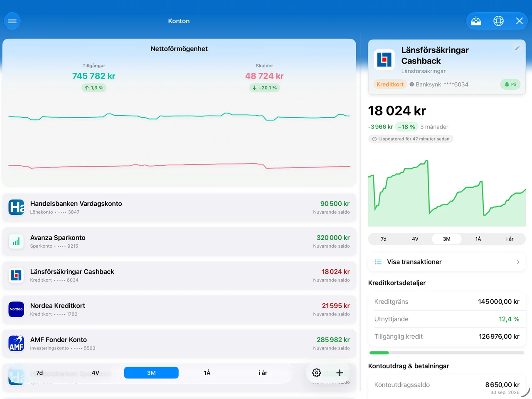Choose 4V on account detail chart
Viewport: 532px width, 399px height.
(415, 239)
